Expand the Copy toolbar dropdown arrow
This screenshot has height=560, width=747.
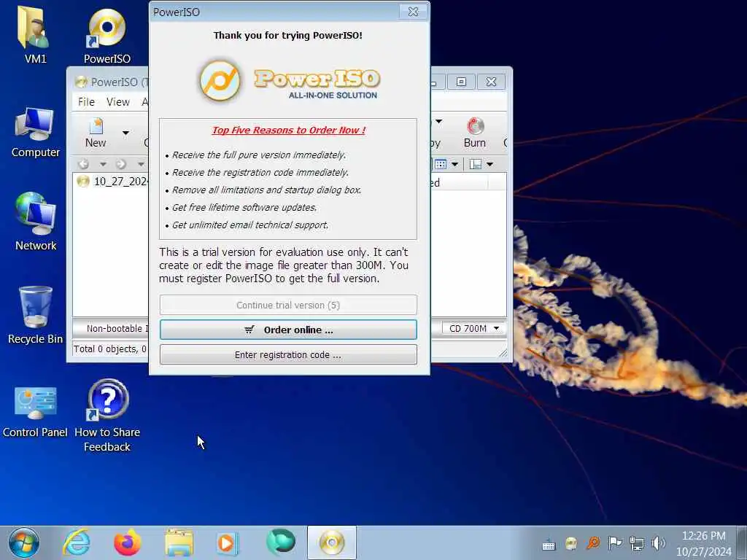[x=438, y=122]
